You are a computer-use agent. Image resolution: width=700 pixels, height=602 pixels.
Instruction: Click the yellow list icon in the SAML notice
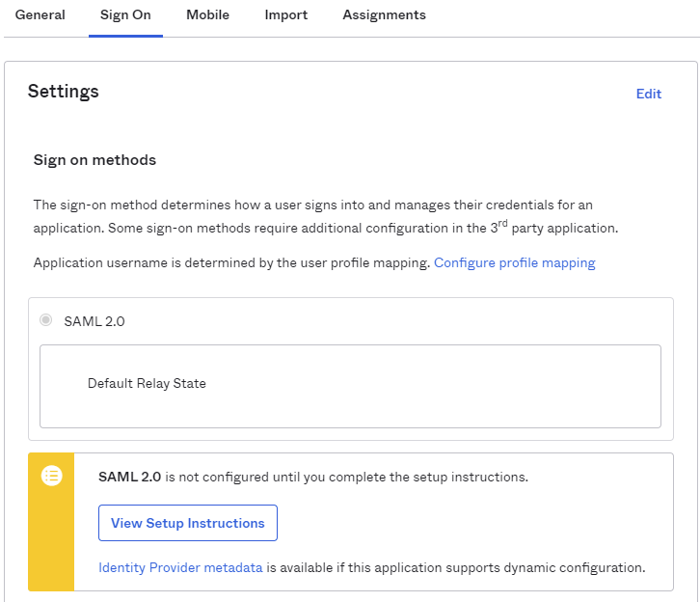[52, 476]
